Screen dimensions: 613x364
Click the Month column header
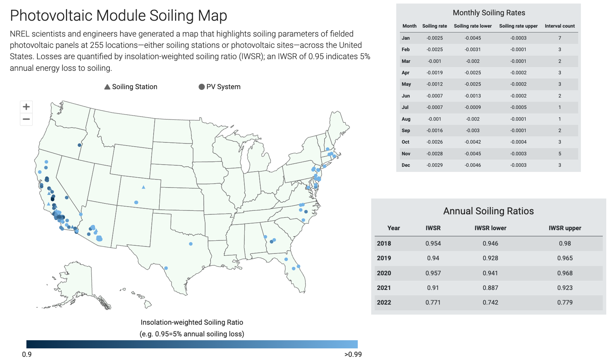[x=409, y=26]
